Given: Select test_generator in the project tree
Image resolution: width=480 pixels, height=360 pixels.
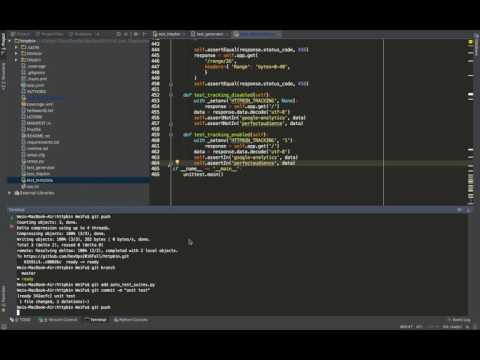Looking at the screenshot, I should tap(38, 168).
